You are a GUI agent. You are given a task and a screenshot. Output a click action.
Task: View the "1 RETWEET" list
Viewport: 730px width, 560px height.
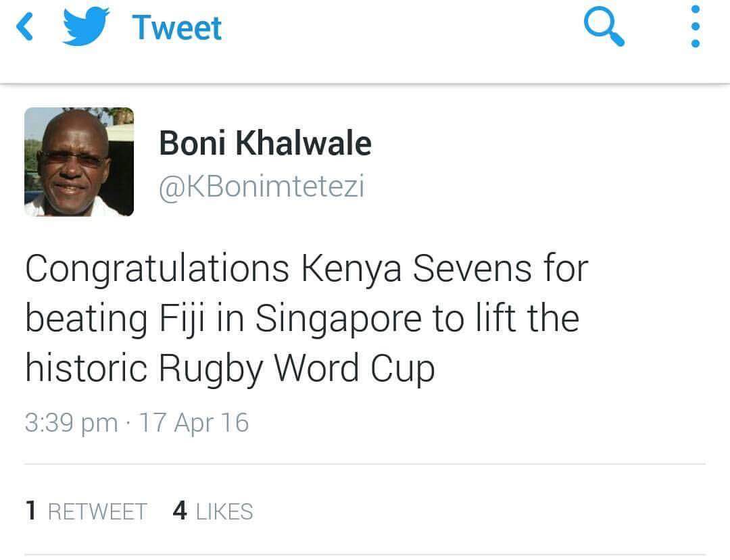click(86, 511)
